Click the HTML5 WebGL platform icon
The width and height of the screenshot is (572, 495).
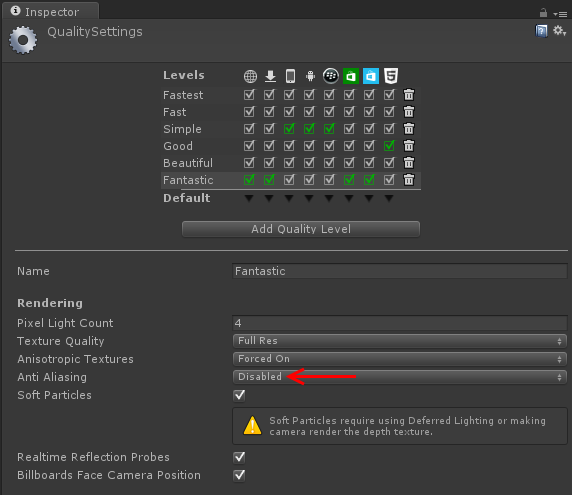click(391, 76)
